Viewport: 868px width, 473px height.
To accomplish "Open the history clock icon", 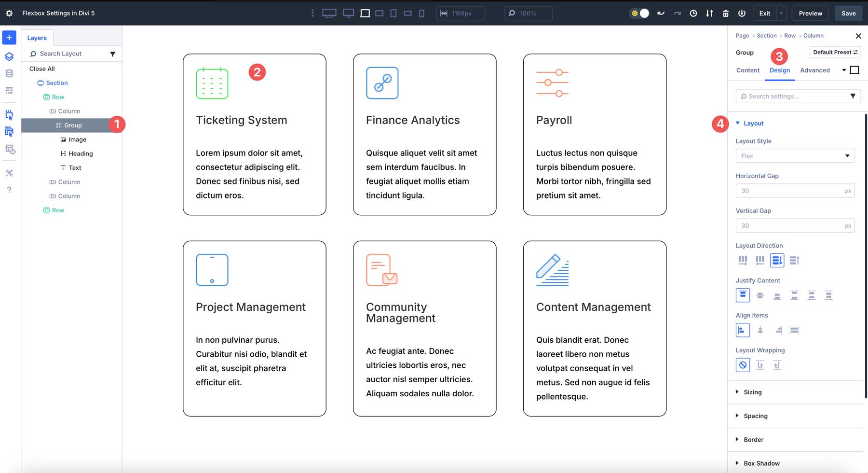I will tap(693, 14).
